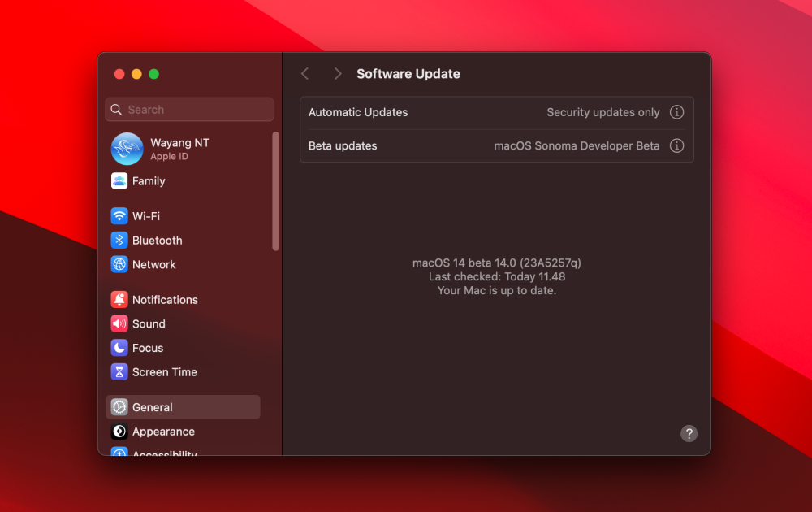The image size is (812, 512).
Task: Open the Sound speaker icon
Action: point(119,324)
